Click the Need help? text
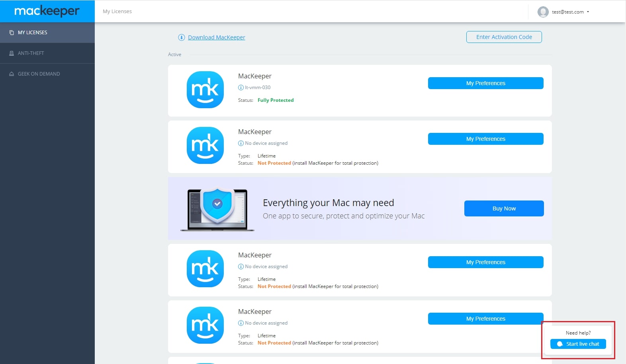Image resolution: width=626 pixels, height=364 pixels. [x=578, y=333]
